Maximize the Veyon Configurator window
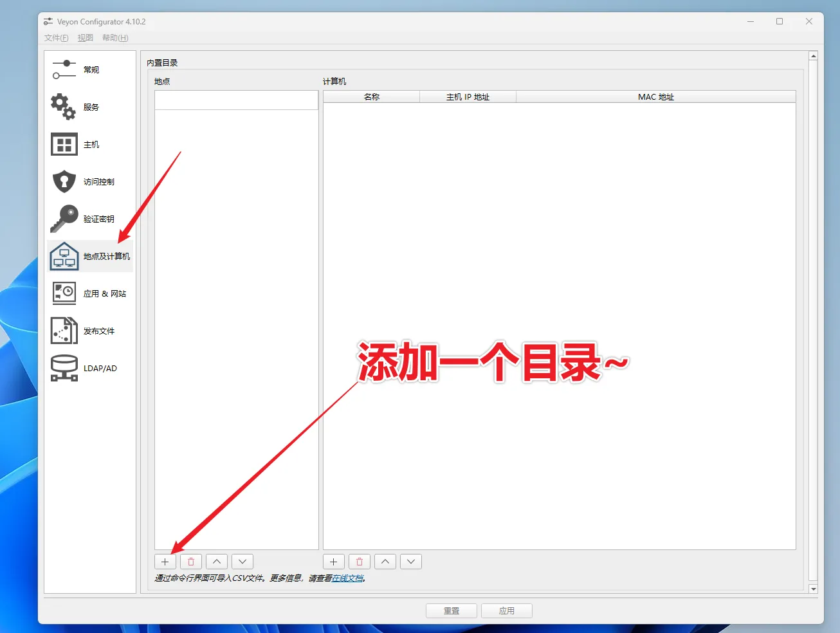This screenshot has height=633, width=840. tap(780, 21)
